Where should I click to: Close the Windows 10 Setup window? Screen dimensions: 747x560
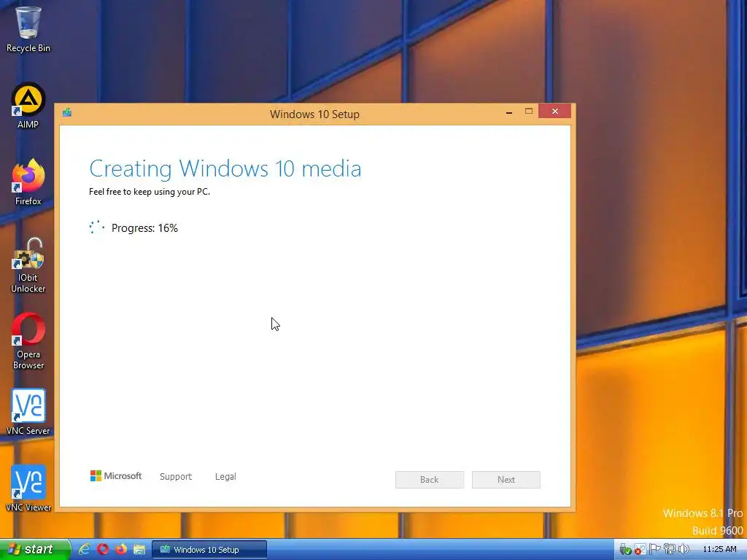coord(555,111)
